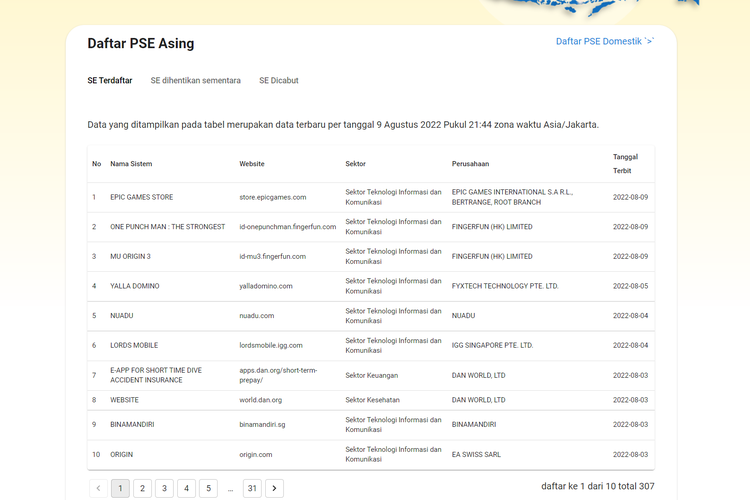Click row number 10 in No column

[x=96, y=455]
